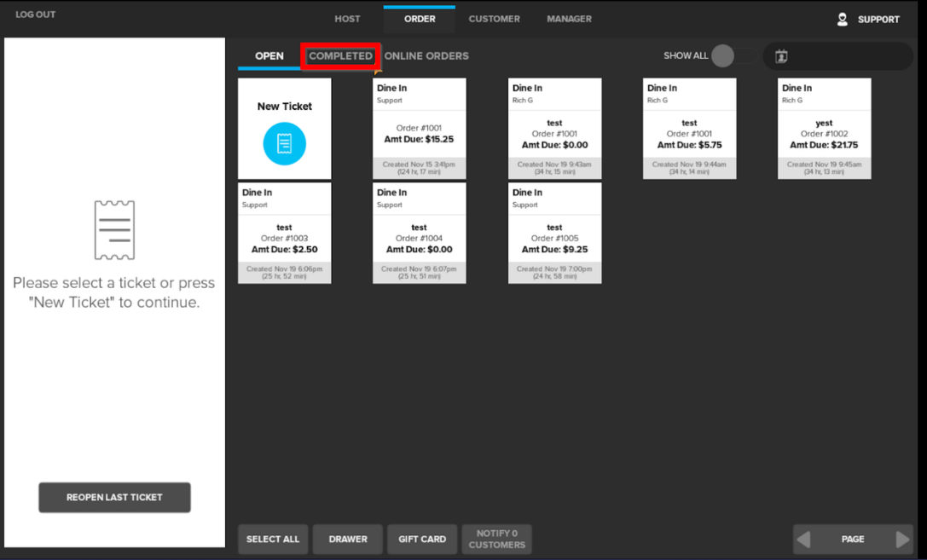Screen dimensions: 927x560
Task: Click the Select All button
Action: click(x=273, y=539)
